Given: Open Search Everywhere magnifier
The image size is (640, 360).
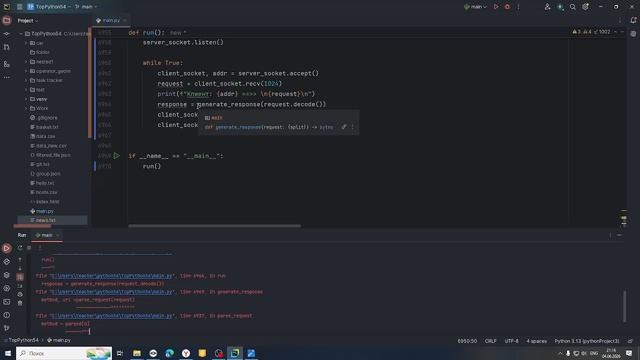Looking at the screenshot, I should click(573, 7).
